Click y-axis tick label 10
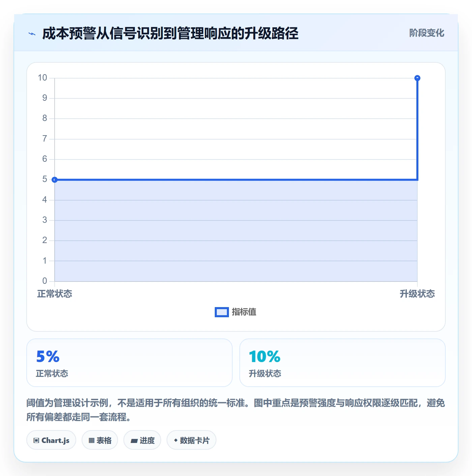 pos(42,78)
